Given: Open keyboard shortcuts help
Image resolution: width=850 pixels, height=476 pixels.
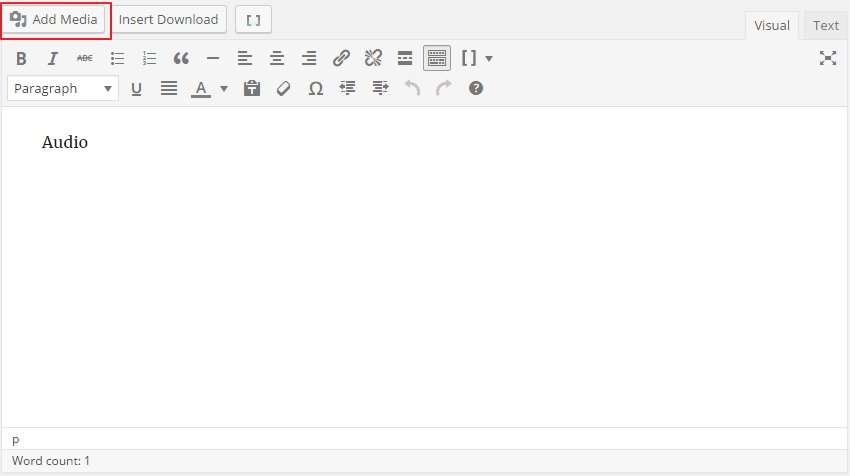Looking at the screenshot, I should [476, 88].
